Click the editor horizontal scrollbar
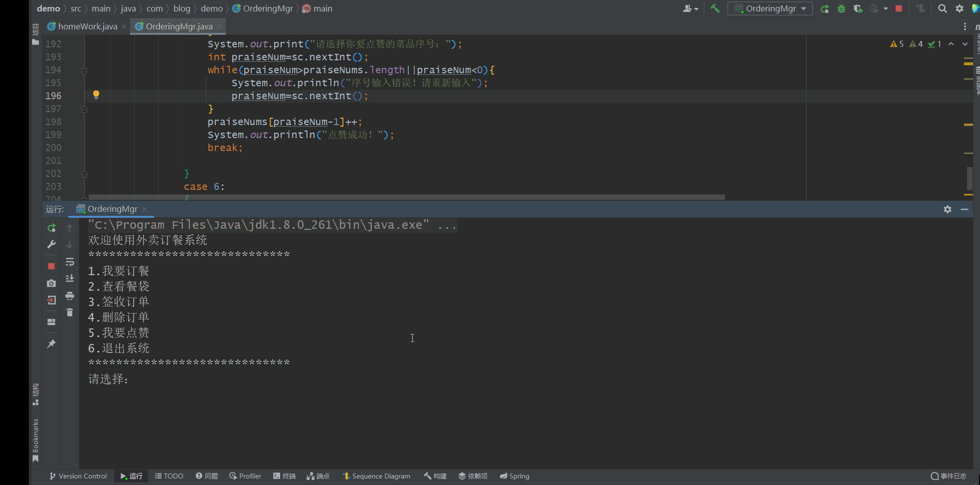Screen dimensions: 980x485 [406, 197]
